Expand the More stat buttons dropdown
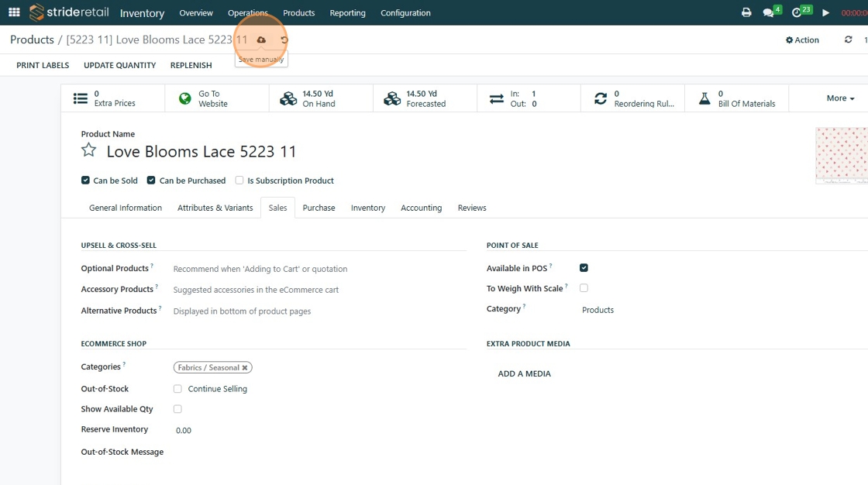Viewport: 868px width, 485px height. tap(840, 98)
